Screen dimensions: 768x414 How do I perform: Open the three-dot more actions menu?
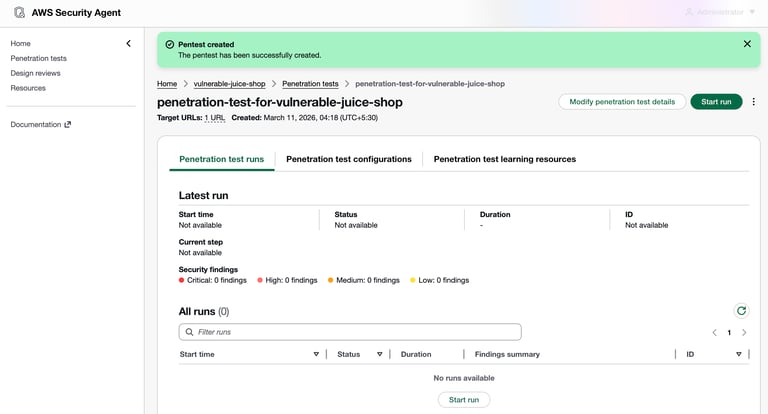(753, 102)
